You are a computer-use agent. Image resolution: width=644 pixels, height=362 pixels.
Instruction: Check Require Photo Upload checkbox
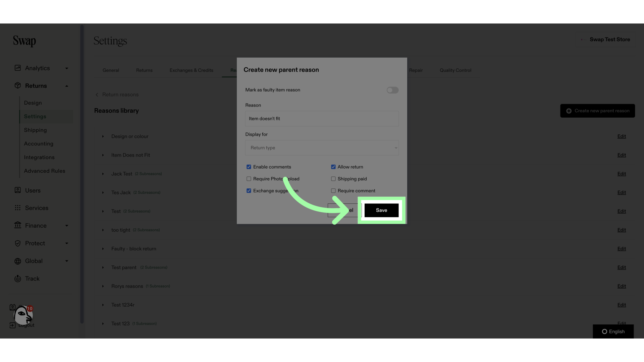[x=249, y=179]
